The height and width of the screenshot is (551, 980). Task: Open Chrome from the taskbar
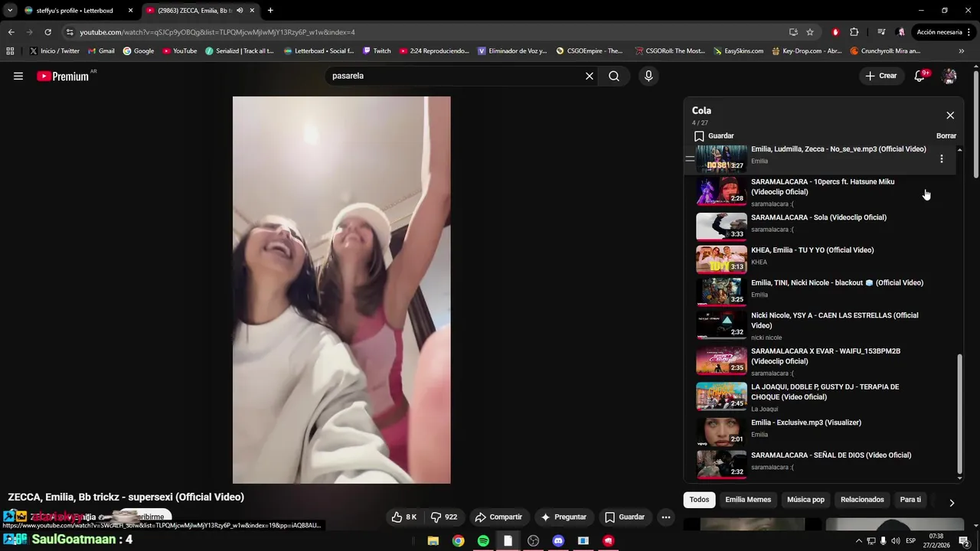pyautogui.click(x=458, y=541)
